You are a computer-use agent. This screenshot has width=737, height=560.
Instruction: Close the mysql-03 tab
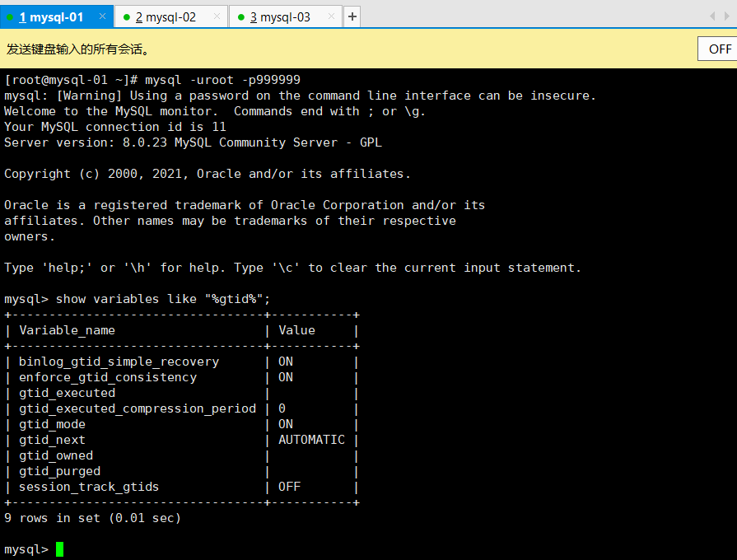point(331,16)
